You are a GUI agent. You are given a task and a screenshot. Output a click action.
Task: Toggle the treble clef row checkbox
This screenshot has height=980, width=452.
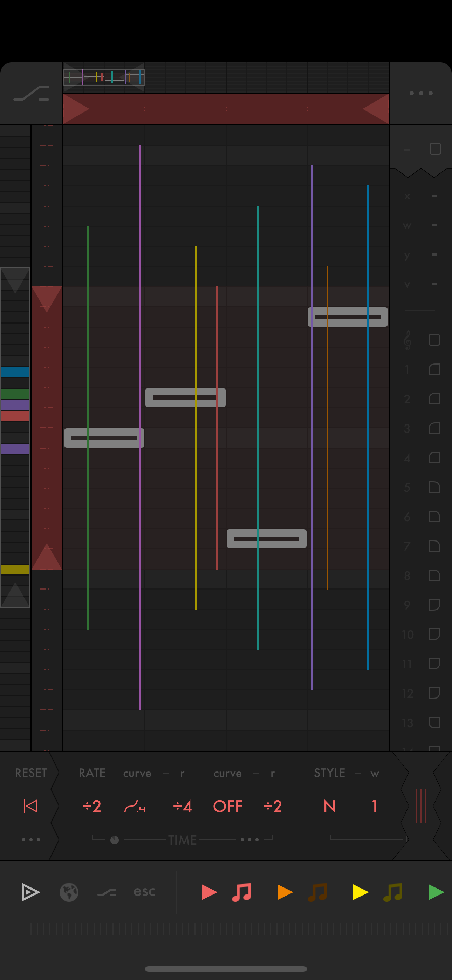(x=434, y=340)
